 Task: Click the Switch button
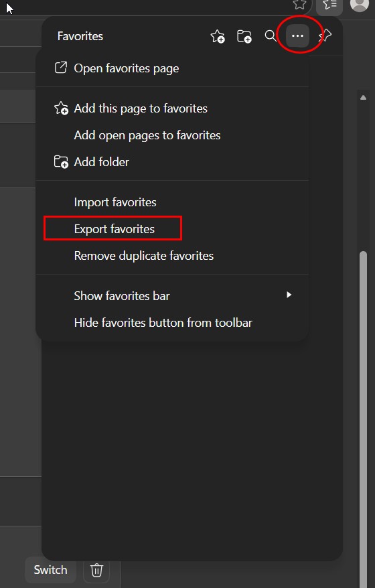pos(50,570)
